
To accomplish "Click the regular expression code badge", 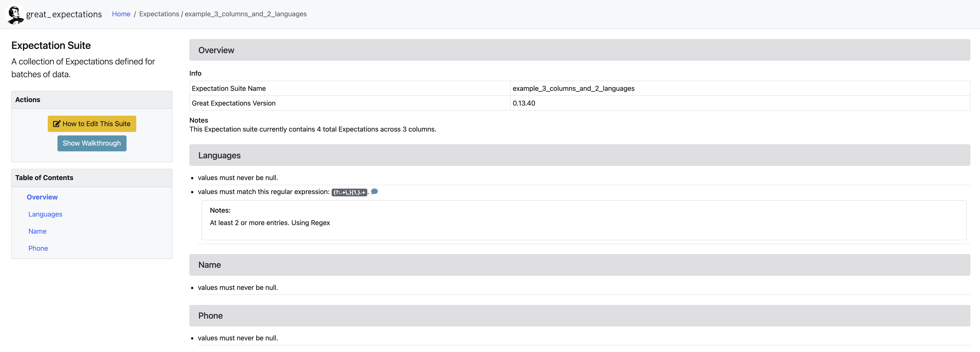I will tap(349, 192).
